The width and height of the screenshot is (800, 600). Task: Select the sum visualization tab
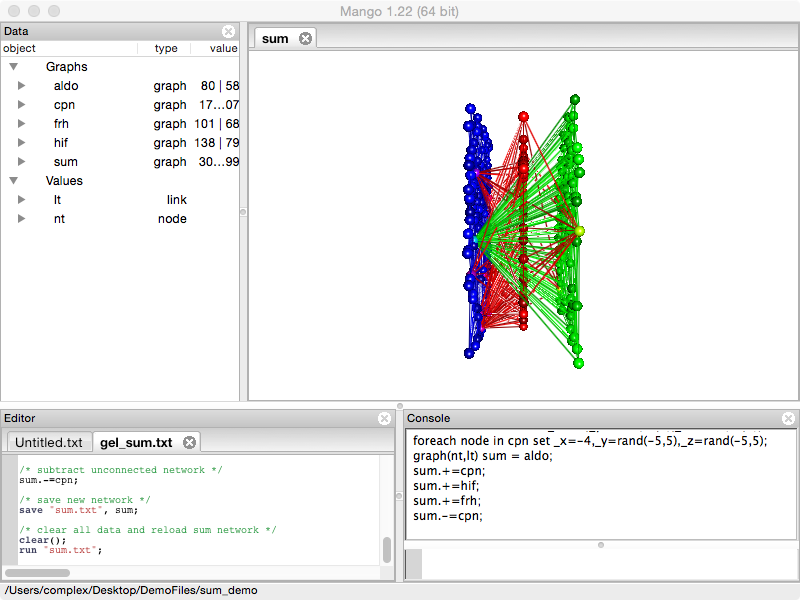275,39
